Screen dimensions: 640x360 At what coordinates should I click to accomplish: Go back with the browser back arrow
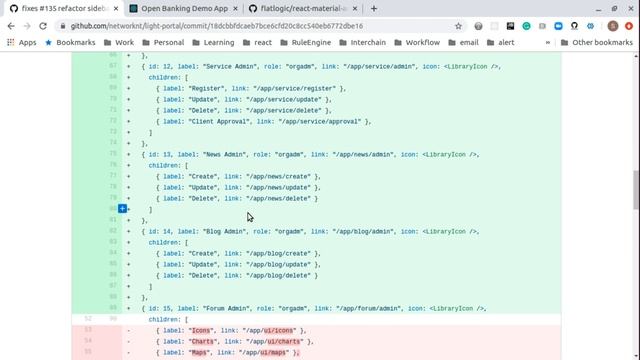pyautogui.click(x=11, y=26)
